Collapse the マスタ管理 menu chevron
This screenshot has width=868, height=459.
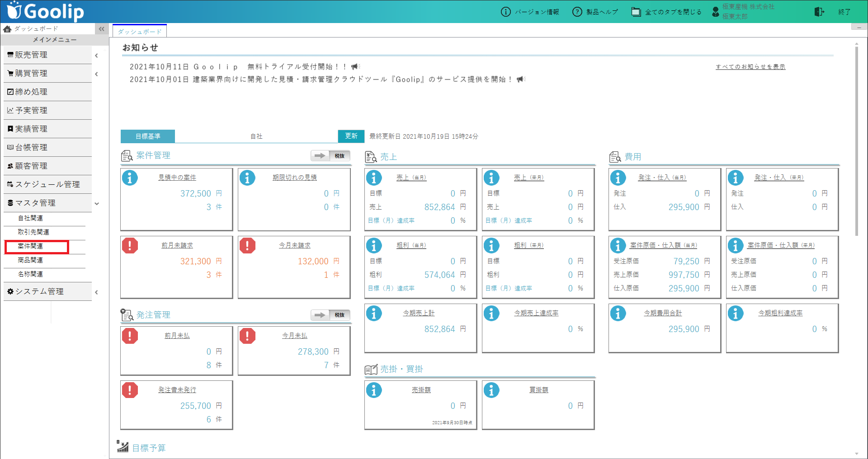tap(96, 204)
